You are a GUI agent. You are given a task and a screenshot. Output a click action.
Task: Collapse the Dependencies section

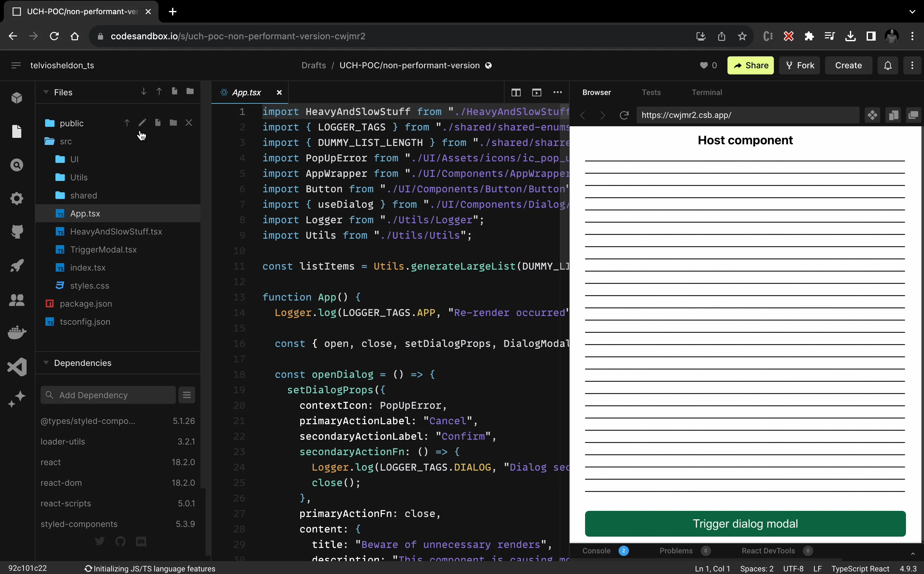pyautogui.click(x=46, y=363)
